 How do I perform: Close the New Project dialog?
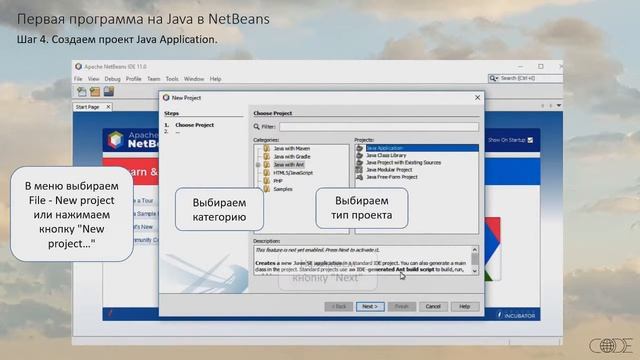click(x=477, y=98)
